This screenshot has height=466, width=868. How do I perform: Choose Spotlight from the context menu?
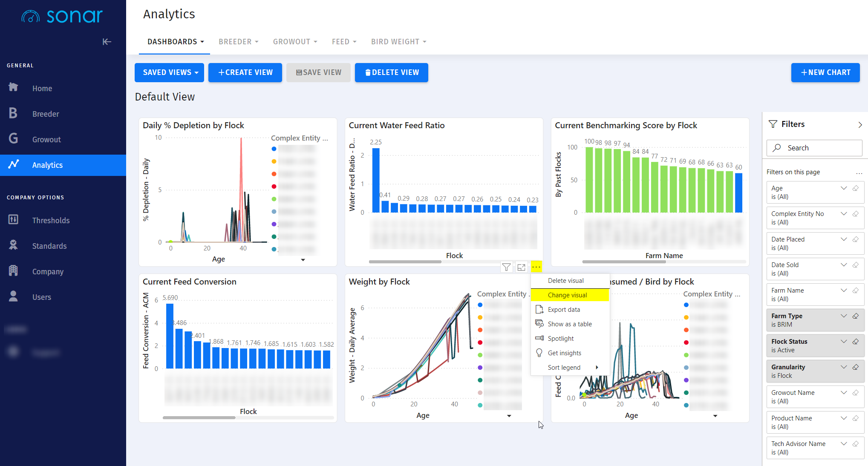(x=570, y=339)
